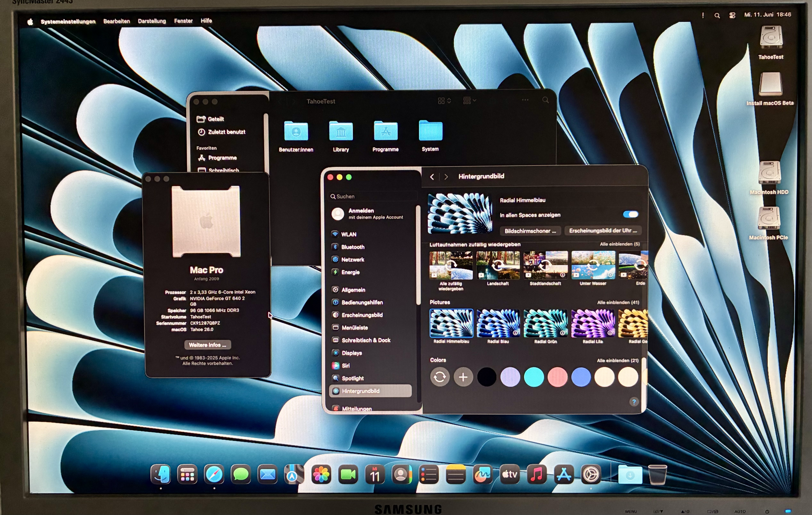Open the Music app in Dock
Image resolution: width=812 pixels, height=515 pixels.
coord(537,474)
